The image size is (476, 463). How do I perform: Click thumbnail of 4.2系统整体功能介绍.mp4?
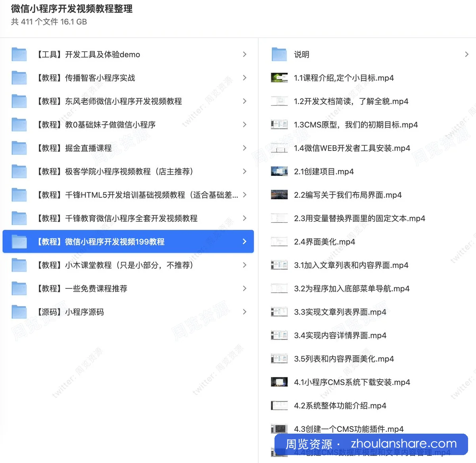tap(279, 405)
